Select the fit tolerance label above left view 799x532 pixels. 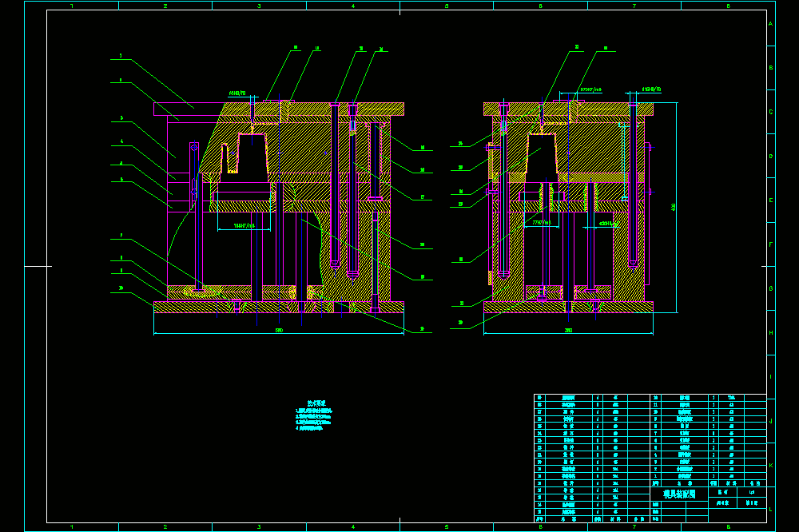[x=237, y=93]
